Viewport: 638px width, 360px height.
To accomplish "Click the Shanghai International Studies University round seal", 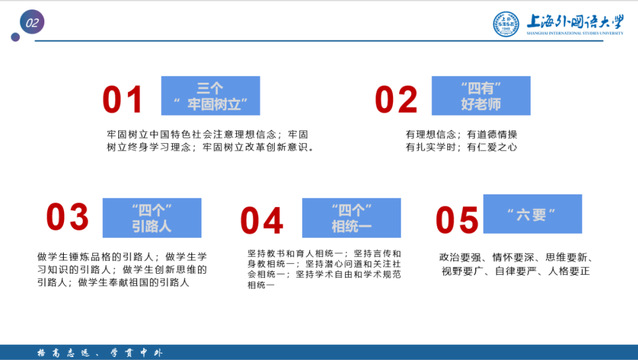I will [506, 24].
